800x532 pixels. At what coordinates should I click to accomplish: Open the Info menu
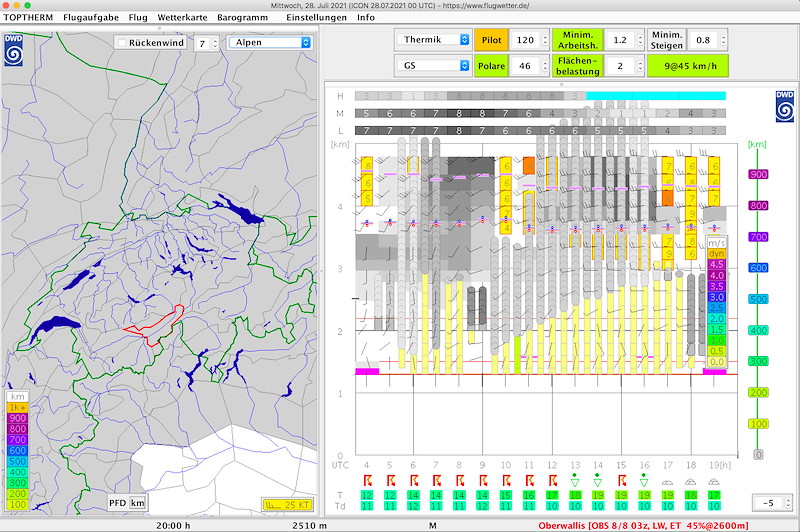click(x=366, y=17)
